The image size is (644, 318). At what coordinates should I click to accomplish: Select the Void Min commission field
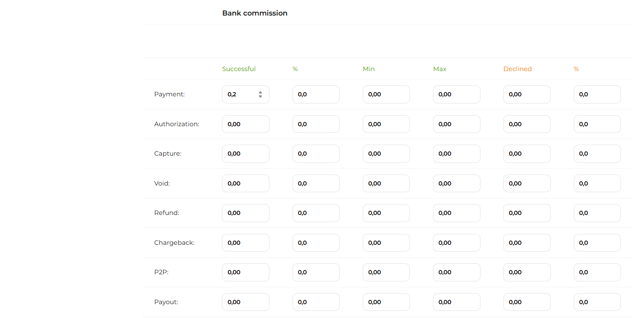click(386, 183)
